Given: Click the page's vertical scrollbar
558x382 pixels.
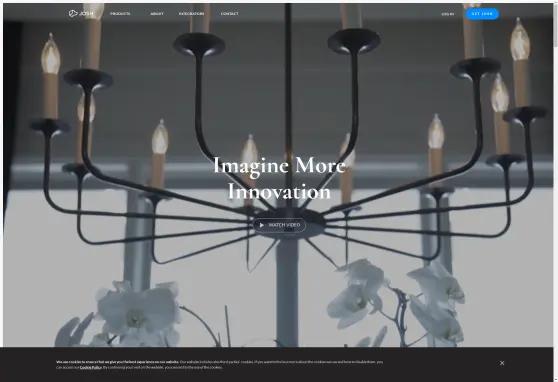Looking at the screenshot, I should [556, 191].
